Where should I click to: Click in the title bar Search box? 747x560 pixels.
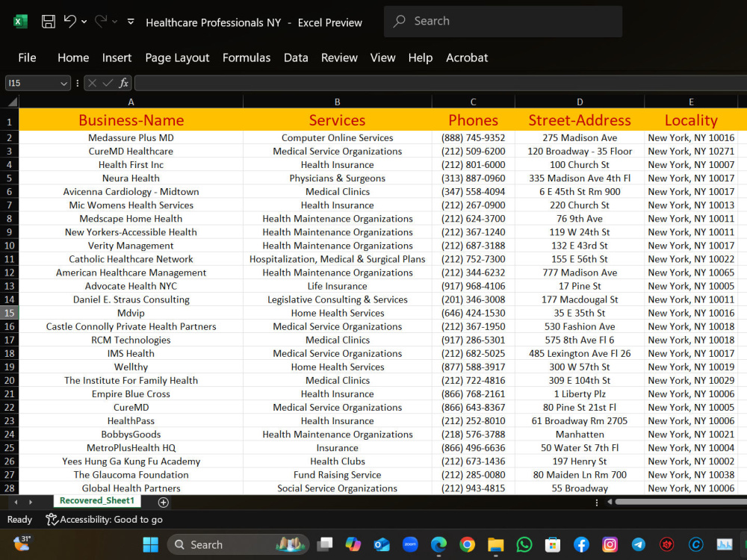(x=503, y=21)
